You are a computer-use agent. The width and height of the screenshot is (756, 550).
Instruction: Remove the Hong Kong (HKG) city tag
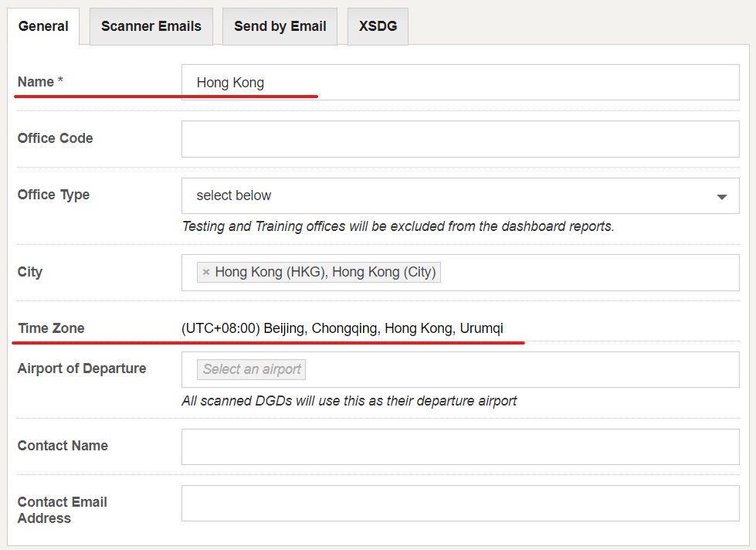(x=206, y=272)
